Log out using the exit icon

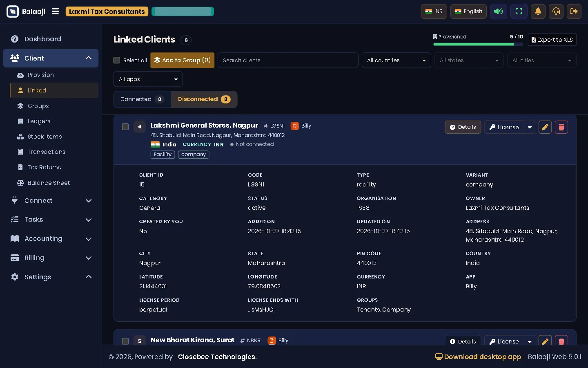tap(574, 11)
